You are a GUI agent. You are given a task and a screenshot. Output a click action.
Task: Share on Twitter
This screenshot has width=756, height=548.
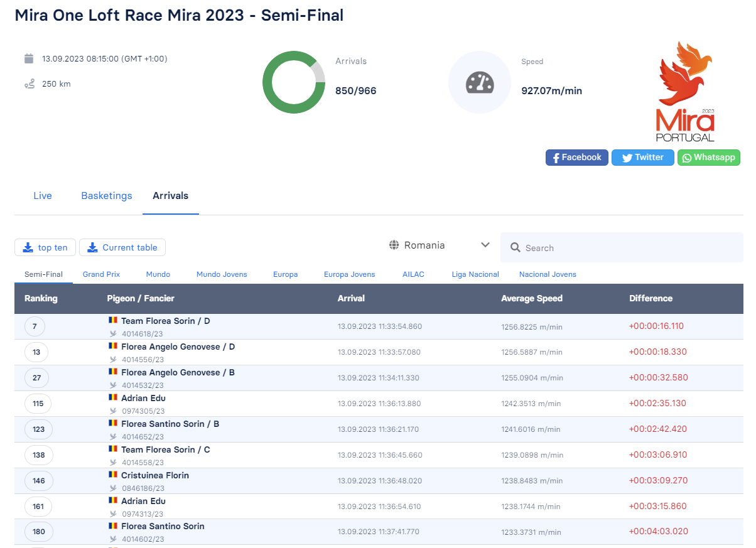(643, 158)
